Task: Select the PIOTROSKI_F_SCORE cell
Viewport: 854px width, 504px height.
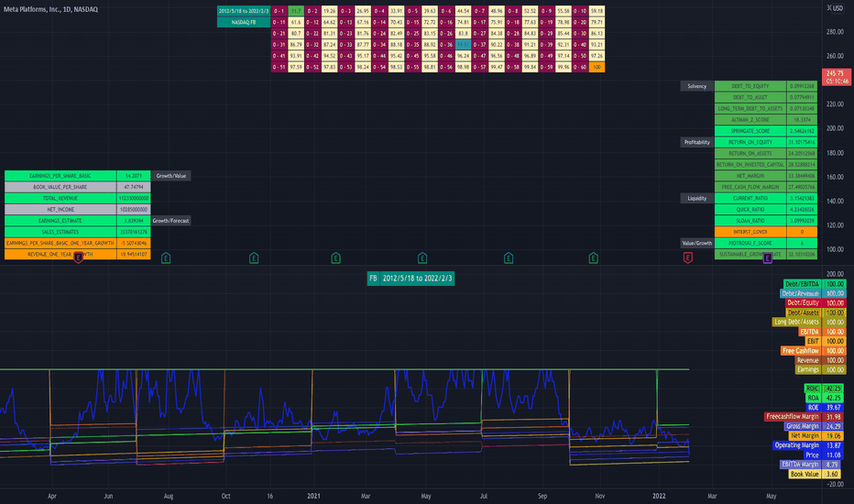Action: (x=750, y=243)
